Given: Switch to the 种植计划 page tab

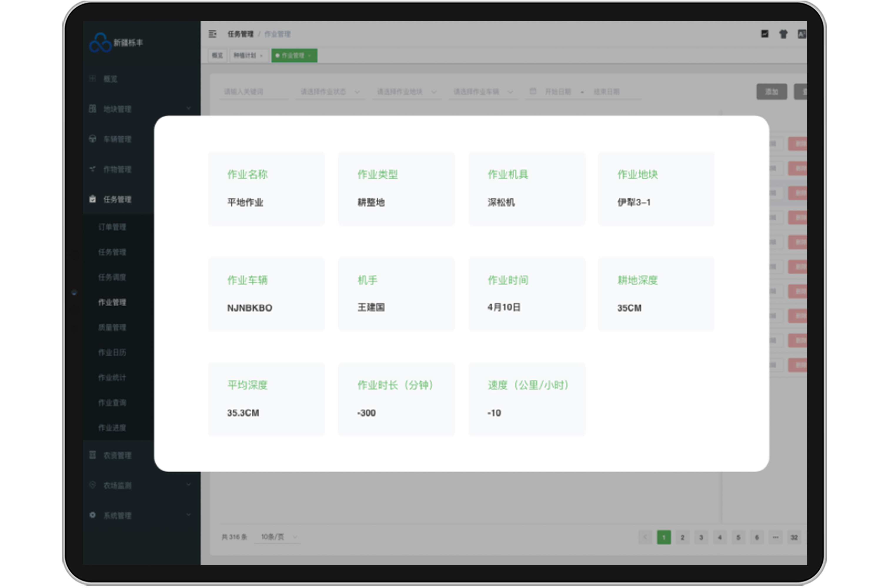Looking at the screenshot, I should pyautogui.click(x=249, y=56).
